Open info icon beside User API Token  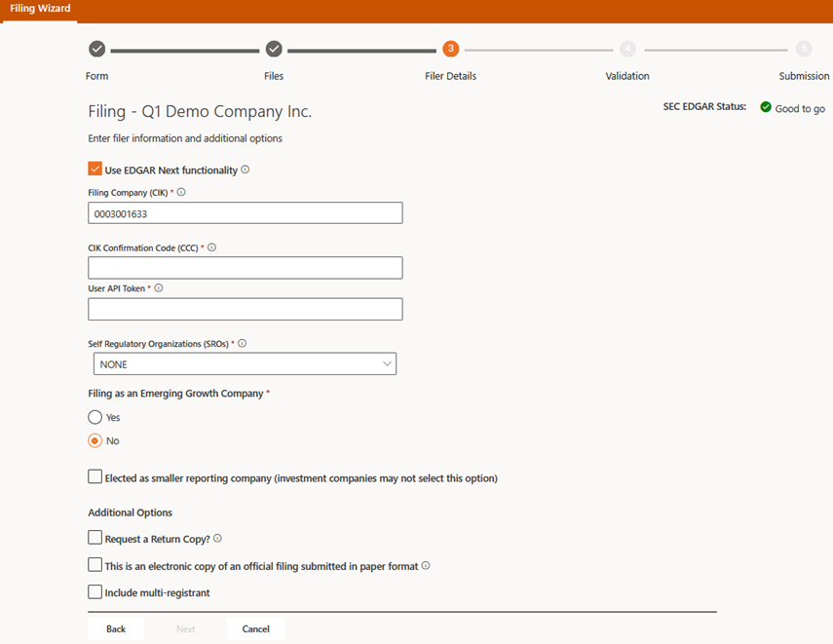click(158, 288)
